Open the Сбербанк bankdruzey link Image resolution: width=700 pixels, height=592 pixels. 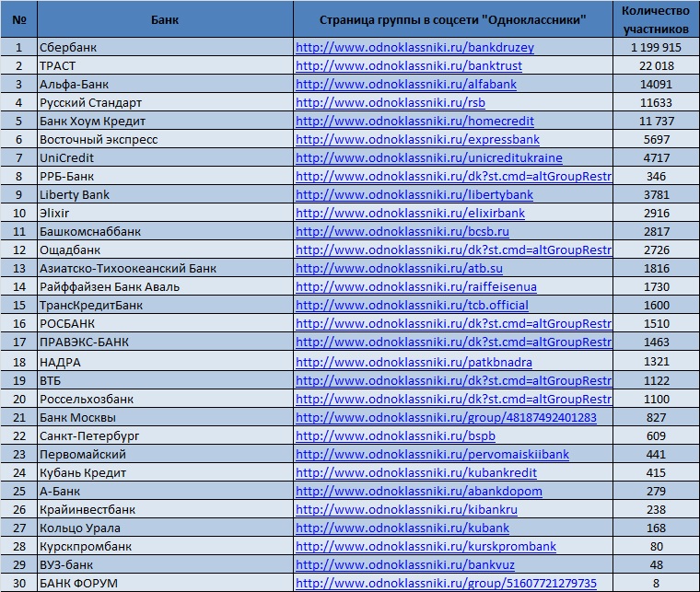[x=414, y=47]
